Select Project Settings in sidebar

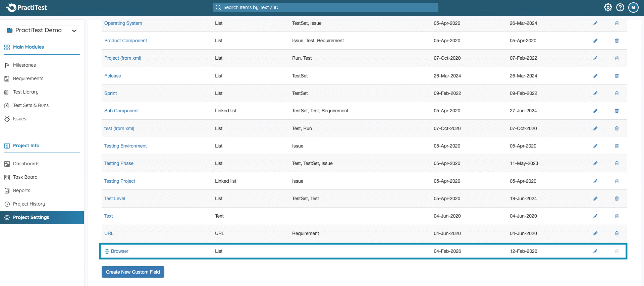coord(42,217)
